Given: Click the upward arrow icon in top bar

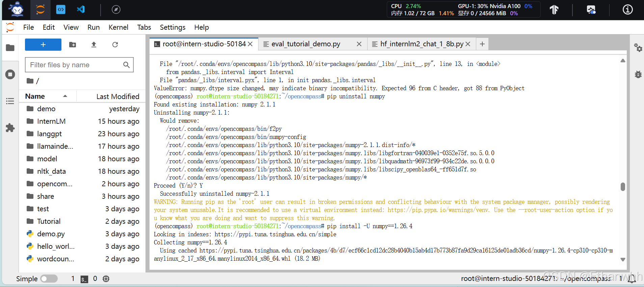Looking at the screenshot, I should 554,9.
